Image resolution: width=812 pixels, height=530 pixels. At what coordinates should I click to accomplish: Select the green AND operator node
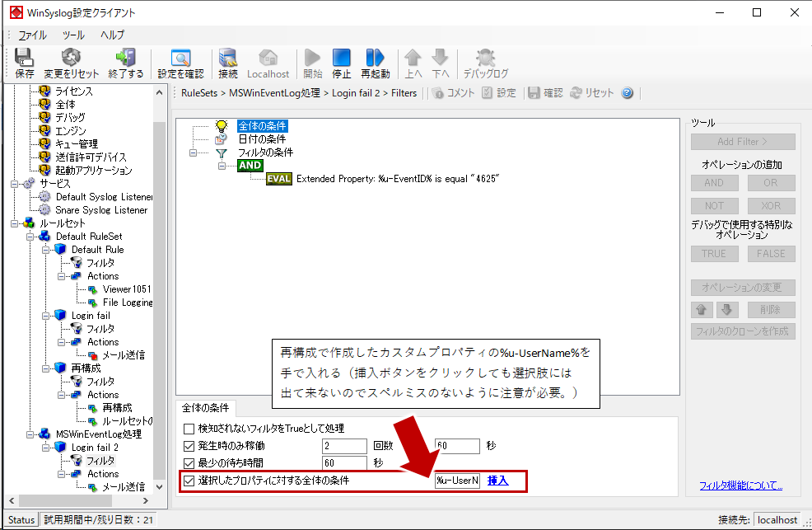coord(250,166)
